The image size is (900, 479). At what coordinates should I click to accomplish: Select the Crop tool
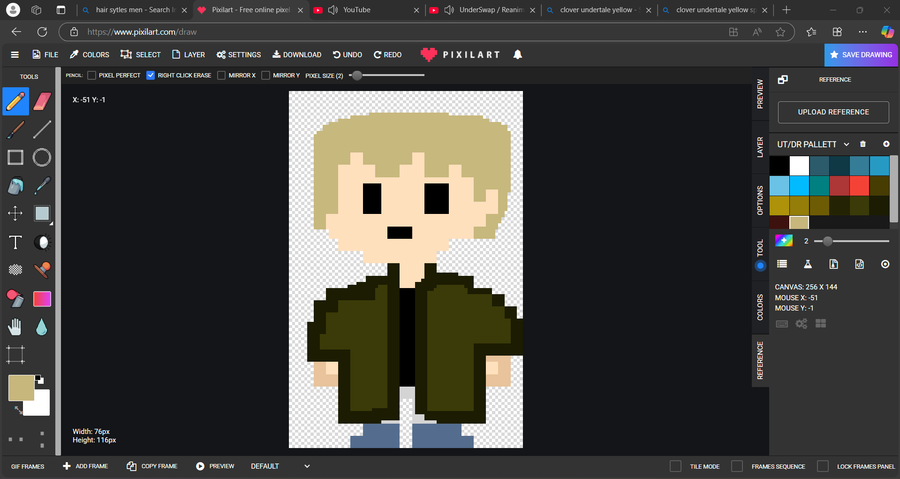pos(15,355)
